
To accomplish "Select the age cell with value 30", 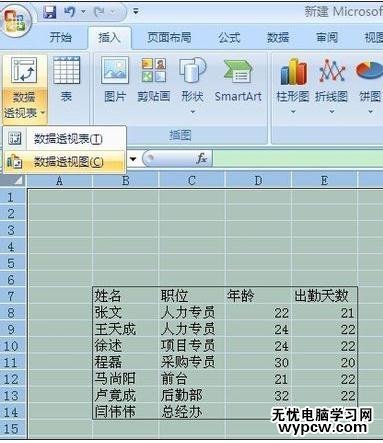I will click(x=258, y=362).
